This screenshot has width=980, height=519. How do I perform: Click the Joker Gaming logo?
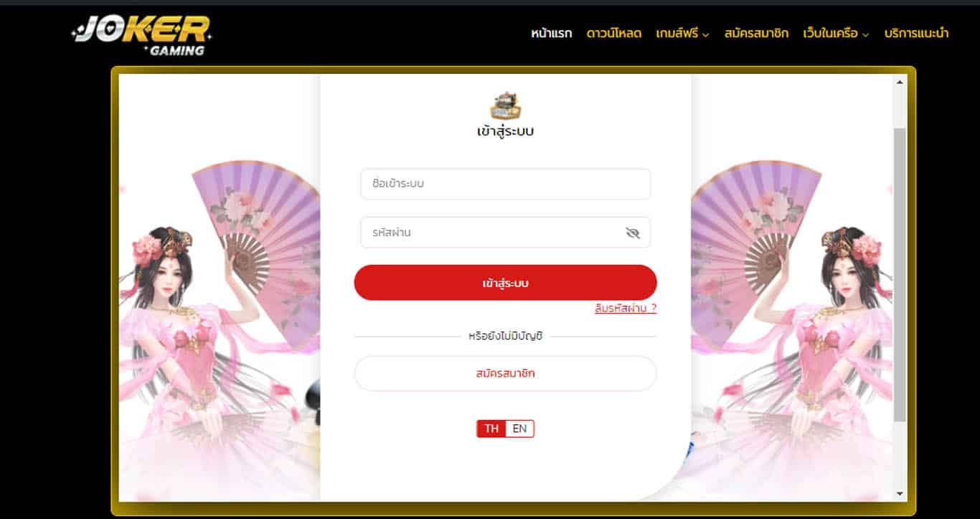[x=141, y=35]
